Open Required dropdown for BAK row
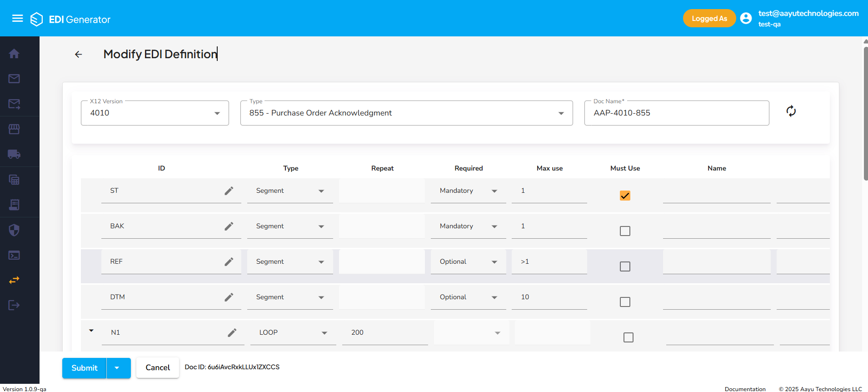This screenshot has height=392, width=868. tap(469, 226)
